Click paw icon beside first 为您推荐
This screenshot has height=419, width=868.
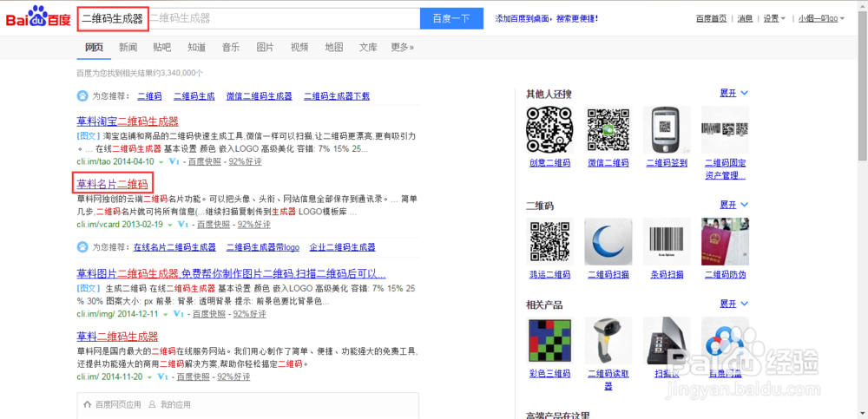point(82,95)
